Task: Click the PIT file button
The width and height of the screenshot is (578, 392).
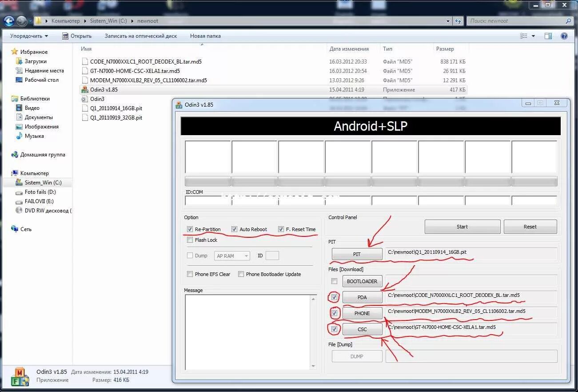Action: click(357, 254)
